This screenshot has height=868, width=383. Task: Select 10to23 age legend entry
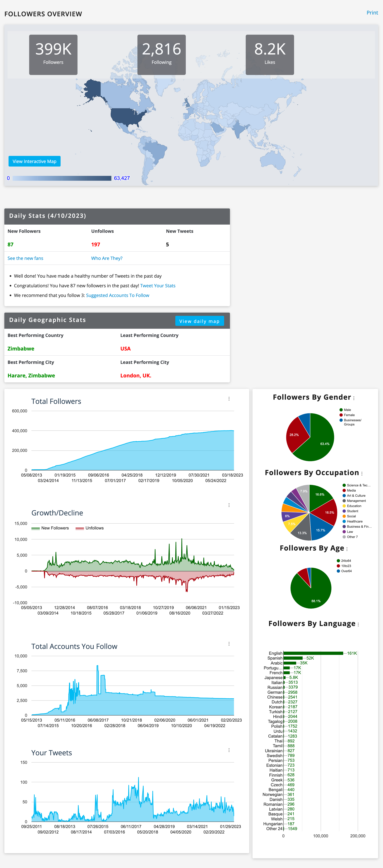click(344, 566)
